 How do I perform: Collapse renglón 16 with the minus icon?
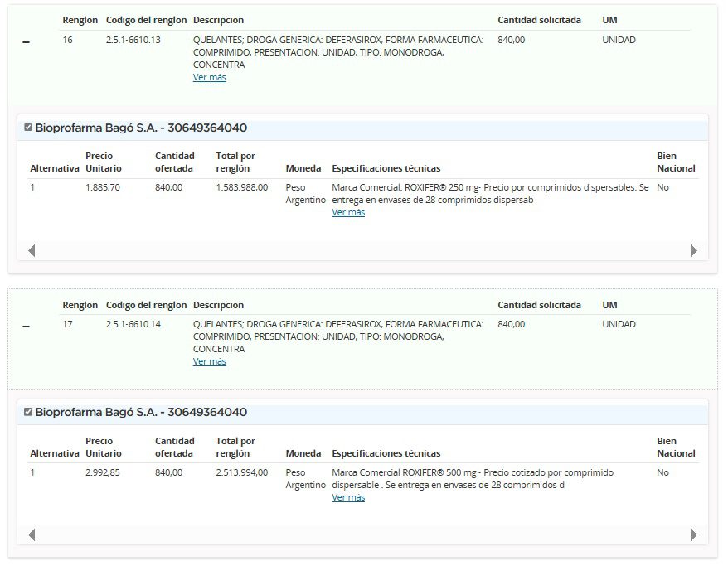coord(26,42)
